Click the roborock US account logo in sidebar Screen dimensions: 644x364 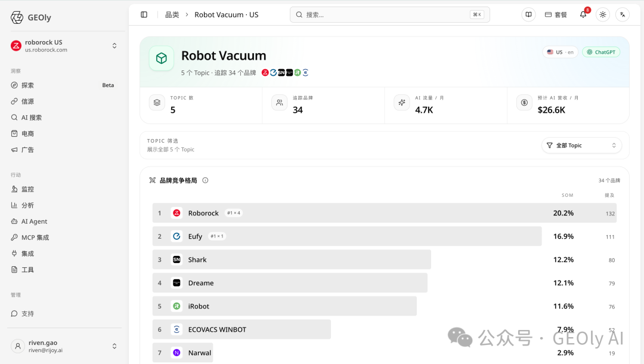[16, 45]
